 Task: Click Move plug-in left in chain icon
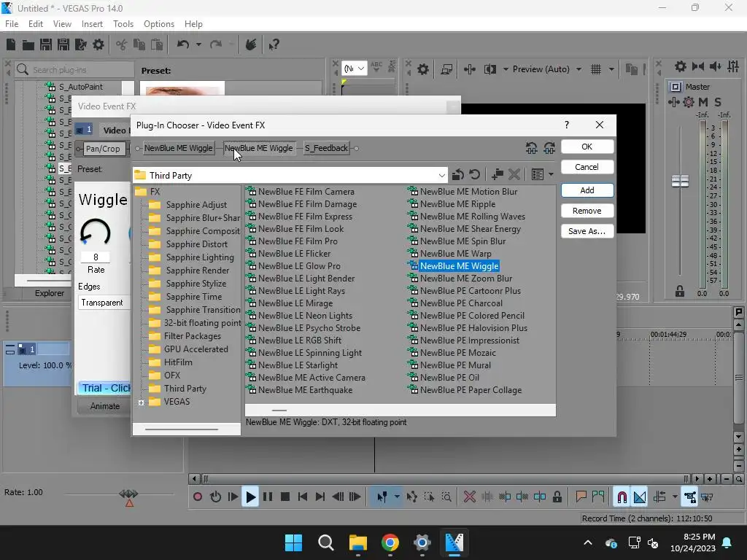point(532,148)
